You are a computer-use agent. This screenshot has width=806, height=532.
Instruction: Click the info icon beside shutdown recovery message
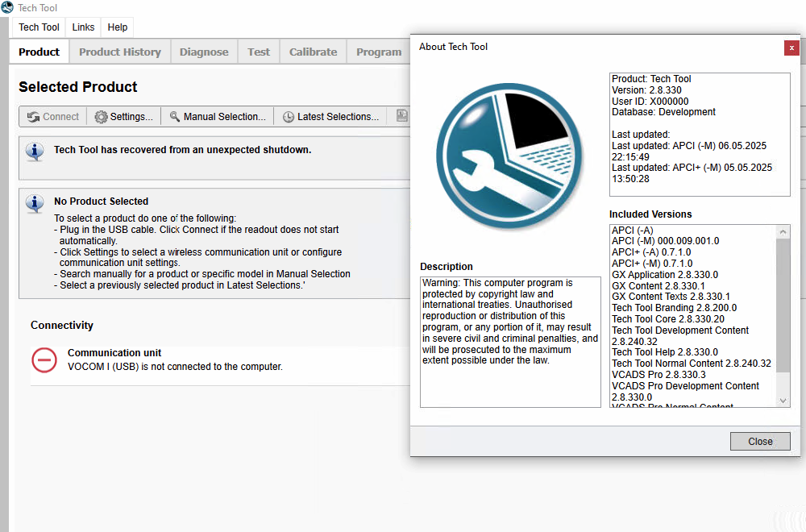pos(35,151)
